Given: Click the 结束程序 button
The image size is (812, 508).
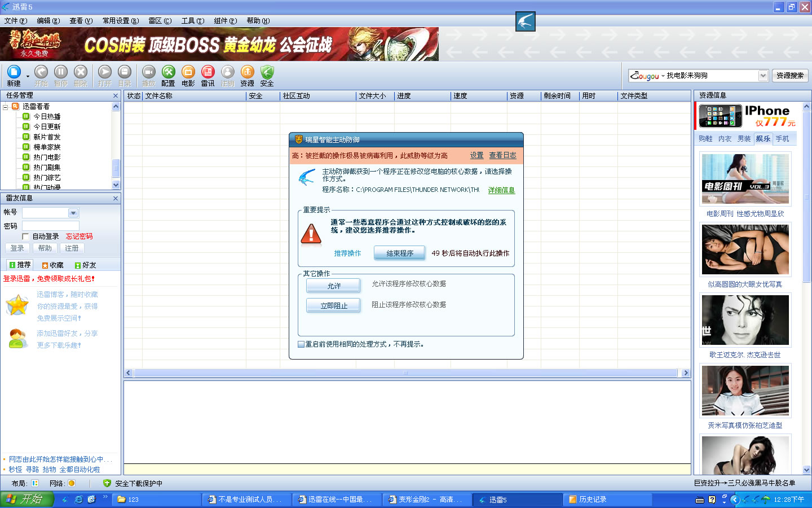Looking at the screenshot, I should (400, 253).
